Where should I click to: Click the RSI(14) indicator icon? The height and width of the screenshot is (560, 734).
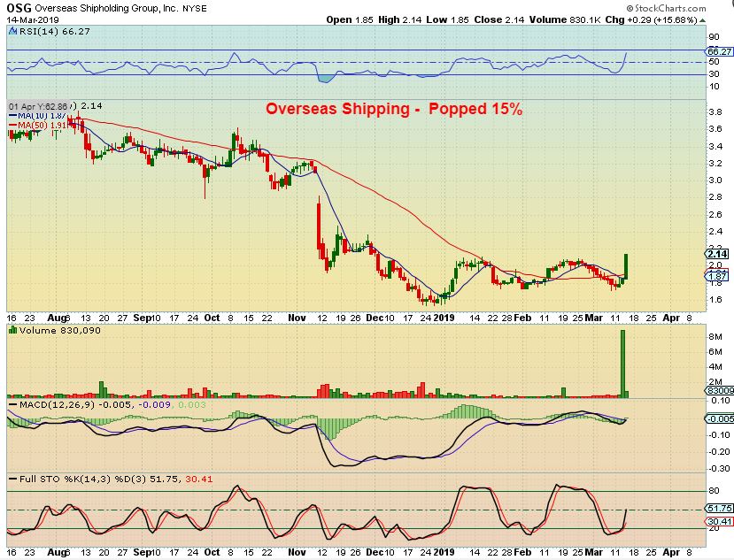tap(12, 31)
